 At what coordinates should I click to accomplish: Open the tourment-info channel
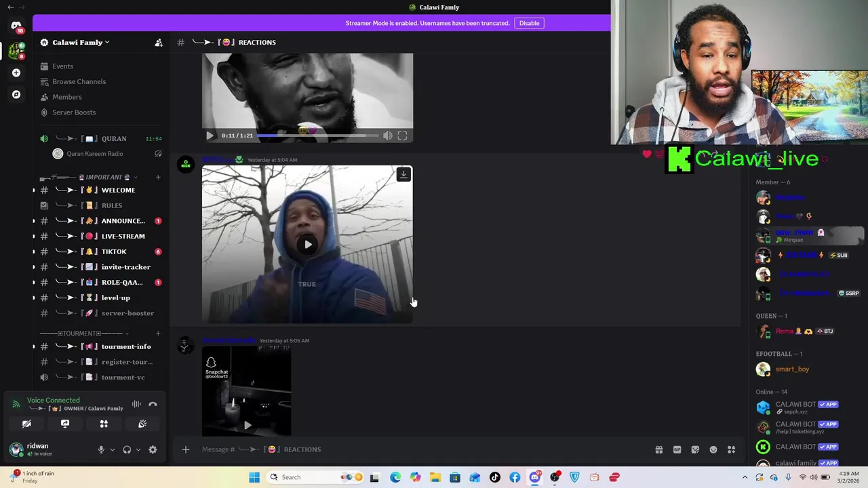pyautogui.click(x=102, y=347)
